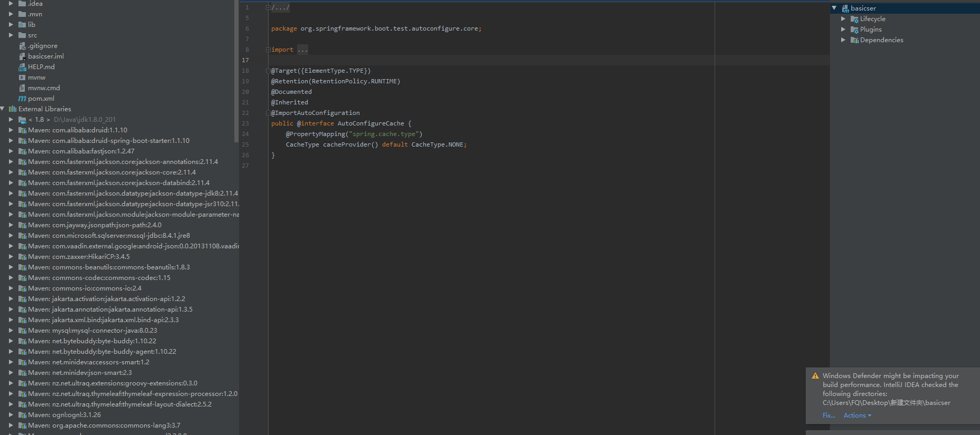
Task: Expand the .idea folder
Action: point(11,4)
